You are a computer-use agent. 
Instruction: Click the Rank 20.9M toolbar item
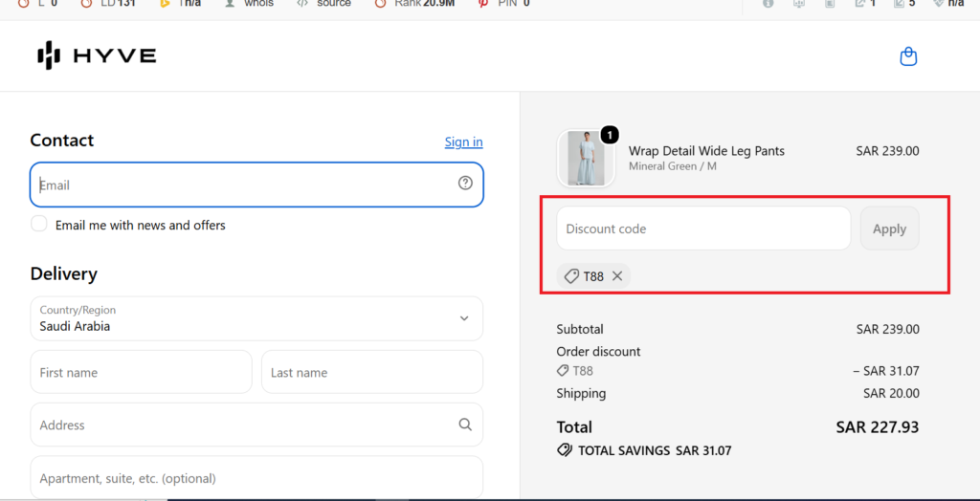[415, 4]
